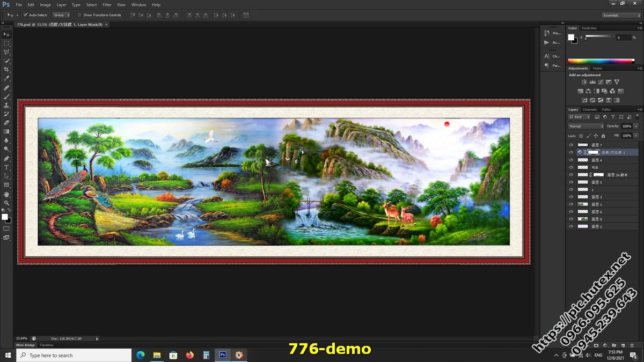The width and height of the screenshot is (644, 362).
Task: Select the Hand tool
Action: [x=6, y=194]
